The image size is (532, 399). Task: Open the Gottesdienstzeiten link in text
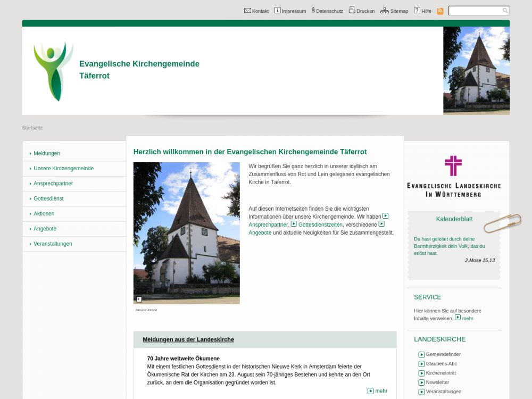tap(320, 225)
